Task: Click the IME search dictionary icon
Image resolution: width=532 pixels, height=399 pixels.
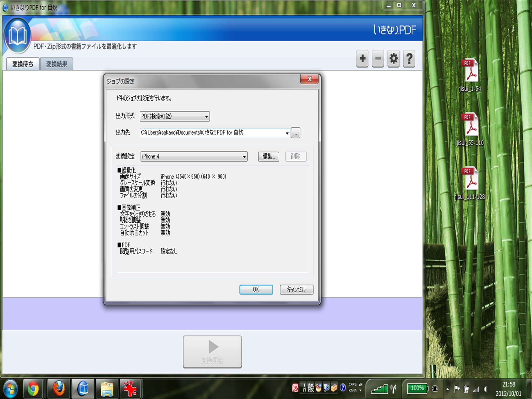Action: coord(327,388)
